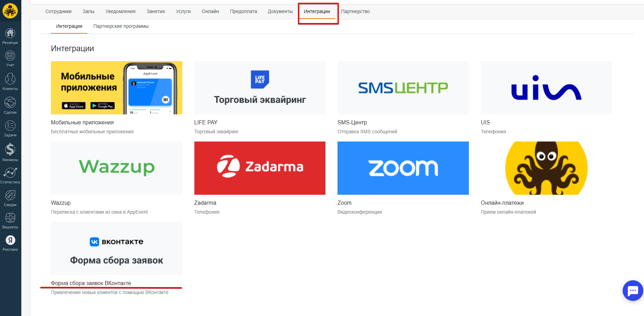Switch to the Сотрудники tab
Viewport: 644px width, 316px height.
(x=58, y=11)
